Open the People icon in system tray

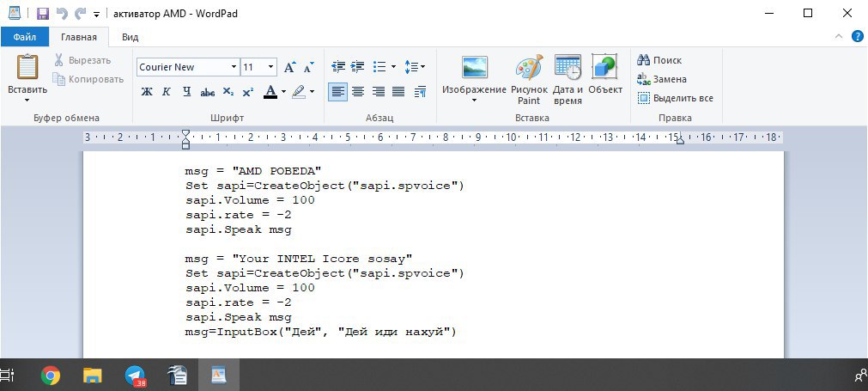click(861, 376)
